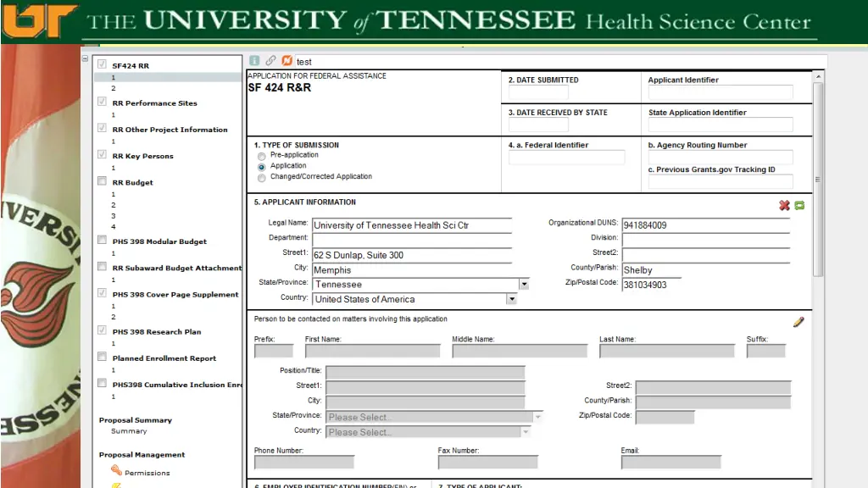Toggle RR Other Project Information checkbox
The height and width of the screenshot is (488, 868).
click(x=102, y=128)
